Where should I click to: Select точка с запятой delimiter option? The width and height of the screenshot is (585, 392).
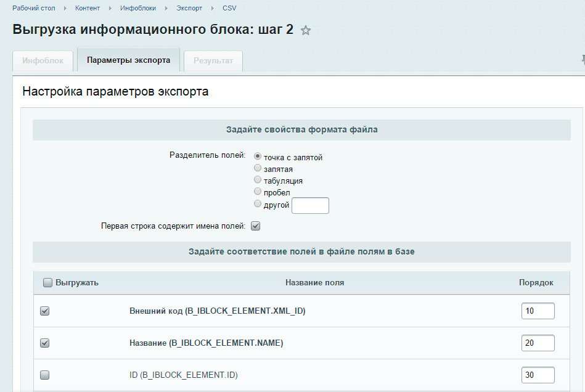click(258, 157)
